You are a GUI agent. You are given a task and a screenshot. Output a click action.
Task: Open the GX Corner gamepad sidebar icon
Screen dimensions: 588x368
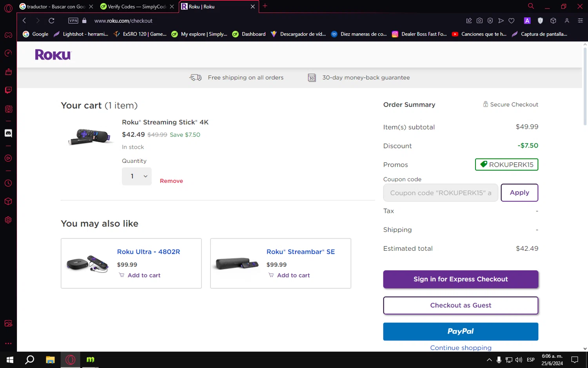pos(8,35)
